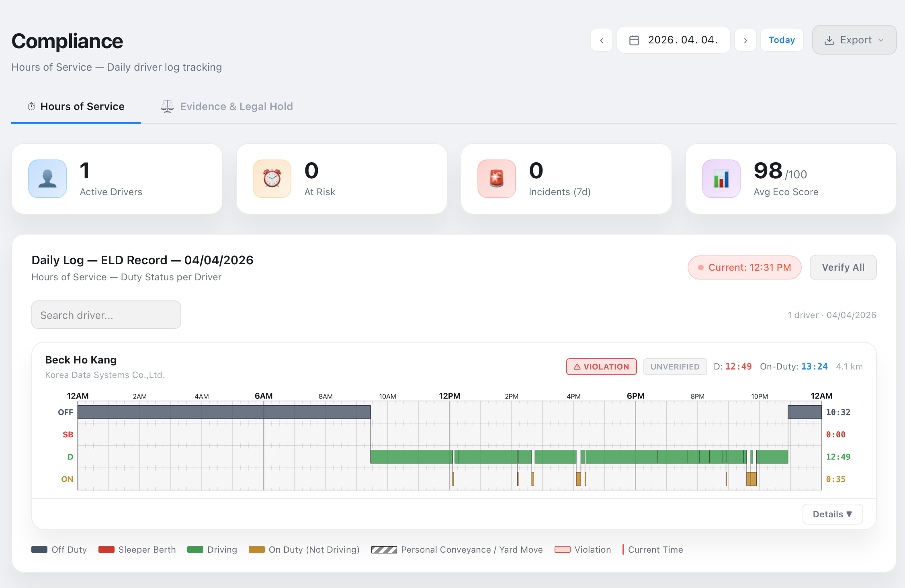Click the green Driving legend swatch

194,549
